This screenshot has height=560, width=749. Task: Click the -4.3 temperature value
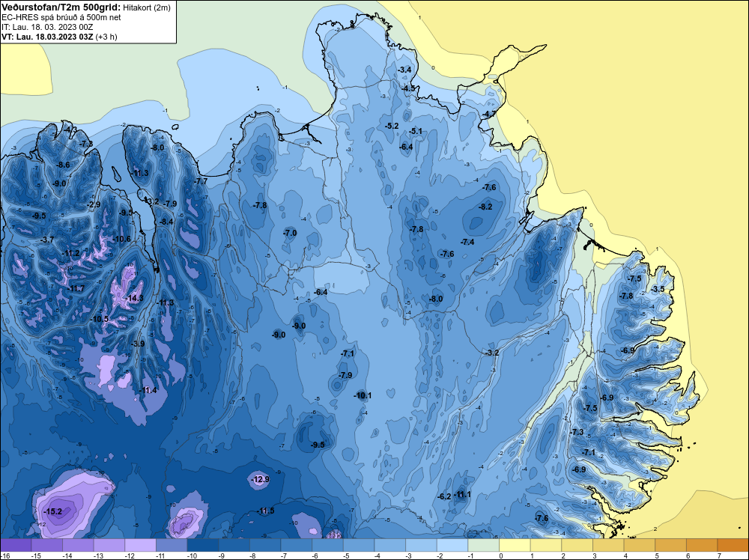tap(70, 130)
